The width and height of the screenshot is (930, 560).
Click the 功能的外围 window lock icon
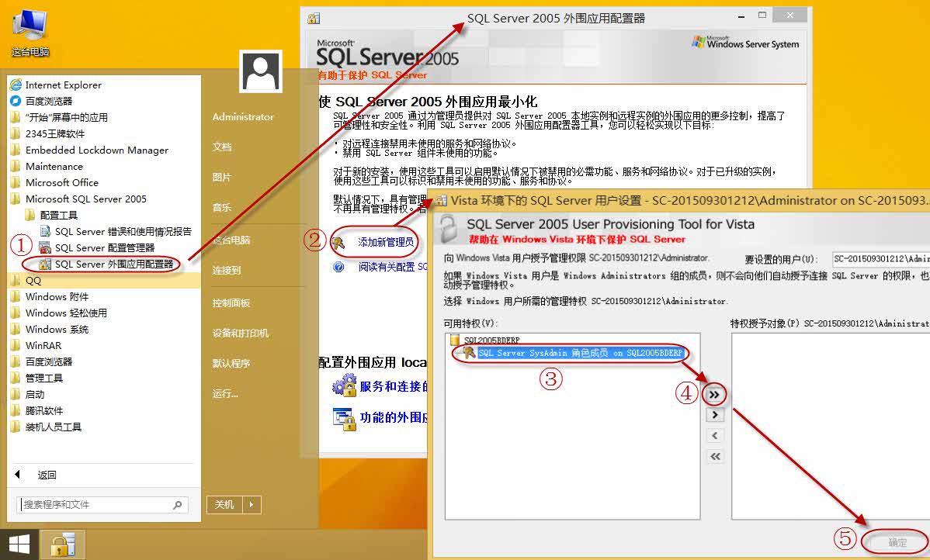(x=344, y=418)
